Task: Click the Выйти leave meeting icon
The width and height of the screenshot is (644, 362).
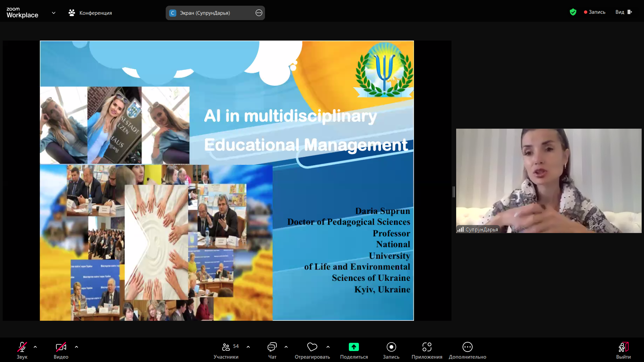Action: pos(623,347)
